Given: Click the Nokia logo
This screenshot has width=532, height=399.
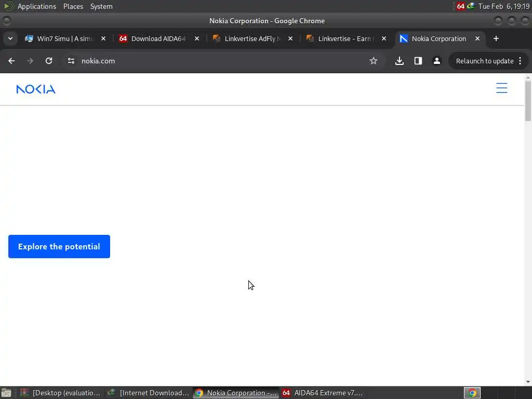Looking at the screenshot, I should (x=36, y=89).
